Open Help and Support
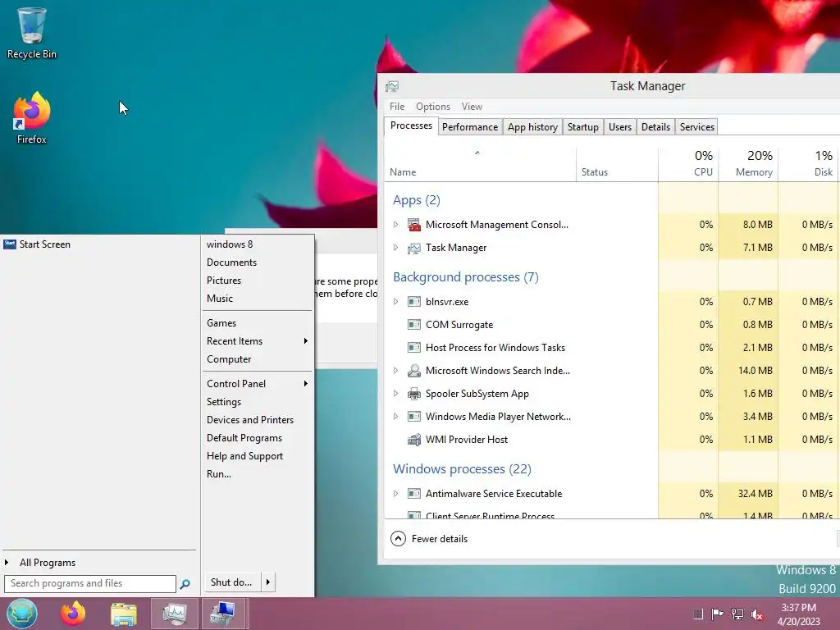The width and height of the screenshot is (840, 630). (244, 456)
